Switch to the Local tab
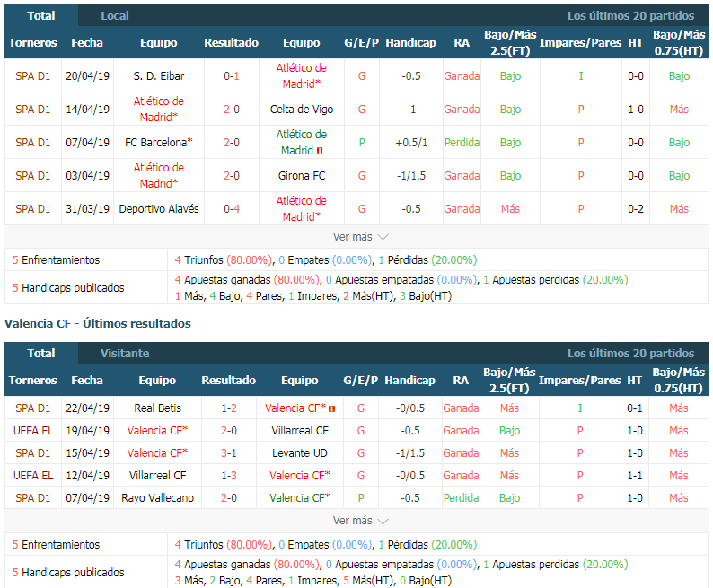This screenshot has height=588, width=713. click(x=115, y=16)
